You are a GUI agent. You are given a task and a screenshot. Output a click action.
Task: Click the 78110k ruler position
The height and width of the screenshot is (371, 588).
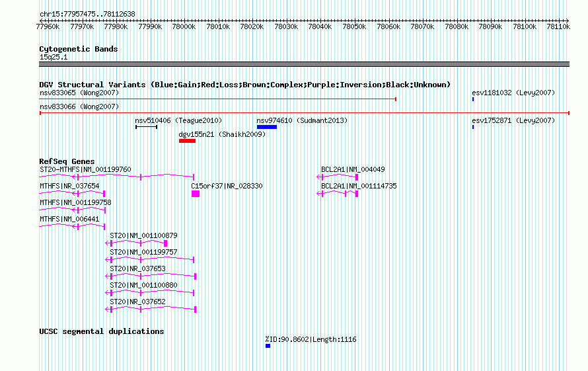[x=558, y=26]
